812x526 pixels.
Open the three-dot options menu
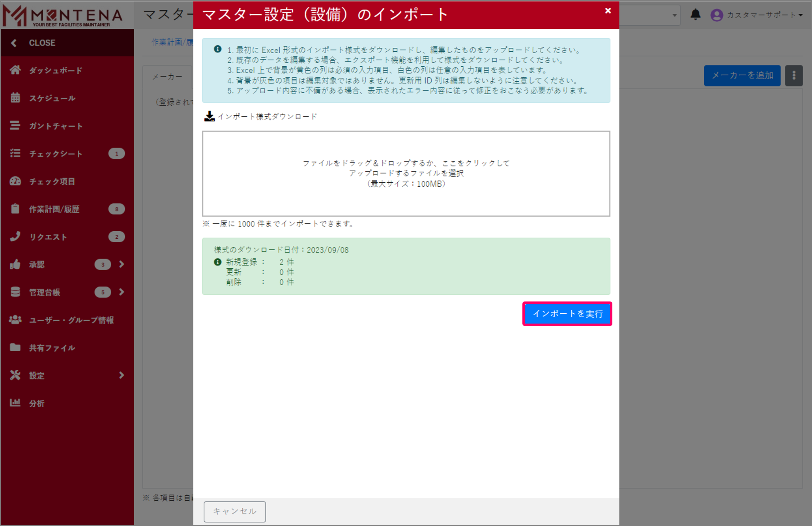point(793,75)
